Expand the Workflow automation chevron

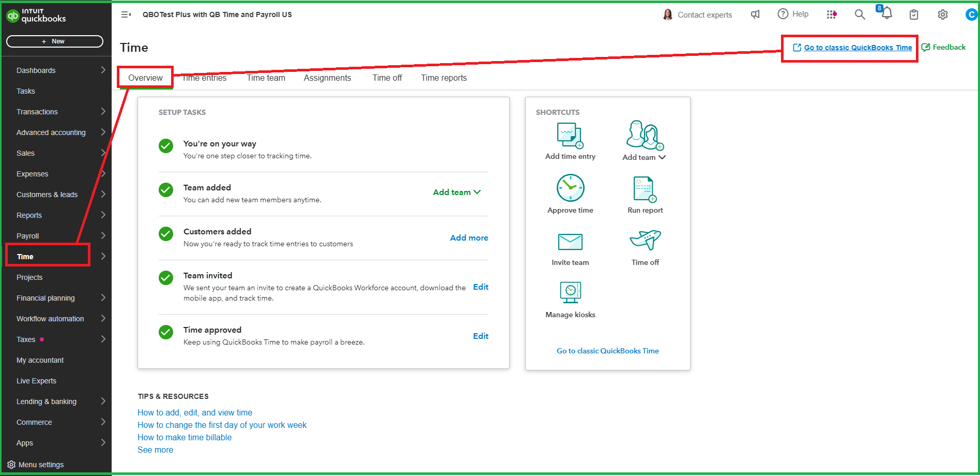coord(103,318)
